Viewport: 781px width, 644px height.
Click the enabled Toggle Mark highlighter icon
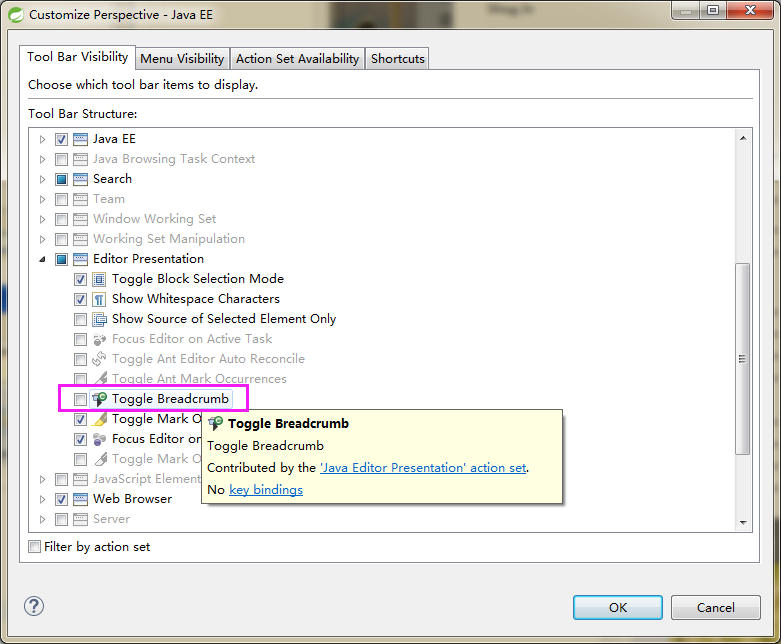(x=100, y=419)
